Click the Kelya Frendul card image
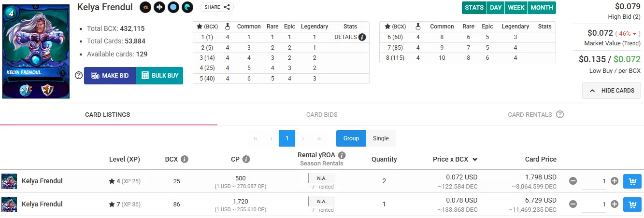644x218 pixels. [36, 50]
